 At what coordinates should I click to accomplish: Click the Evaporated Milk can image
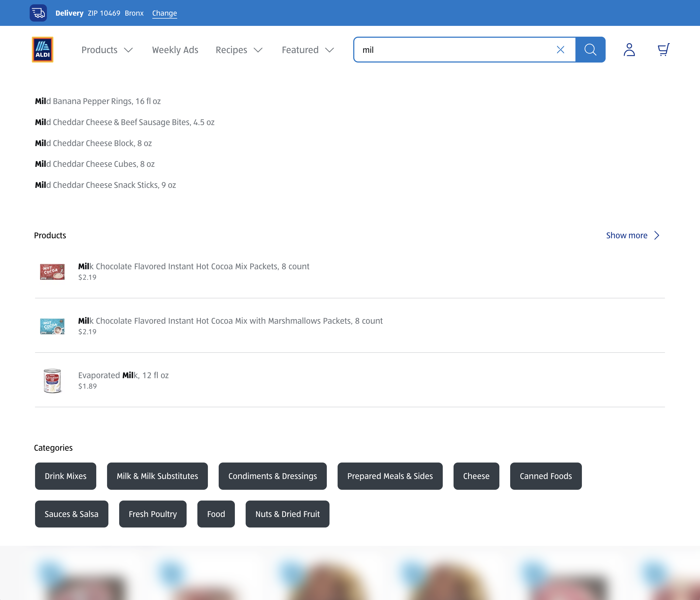(x=53, y=381)
